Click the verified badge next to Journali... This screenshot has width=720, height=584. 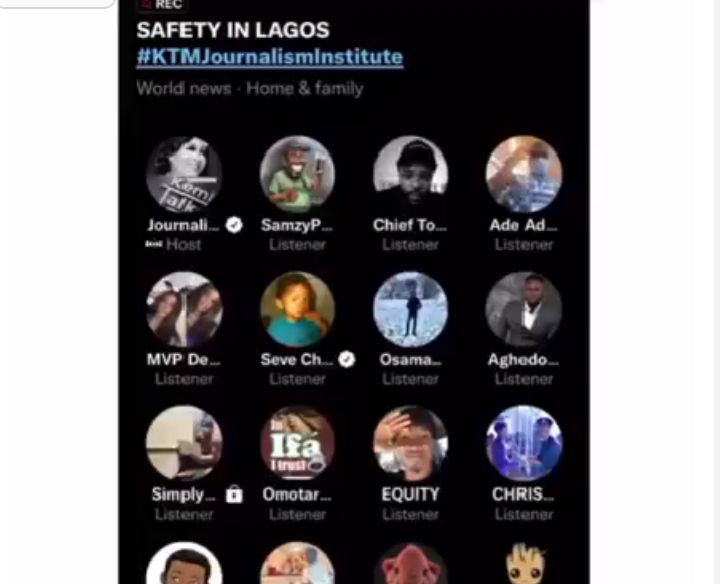tap(234, 225)
